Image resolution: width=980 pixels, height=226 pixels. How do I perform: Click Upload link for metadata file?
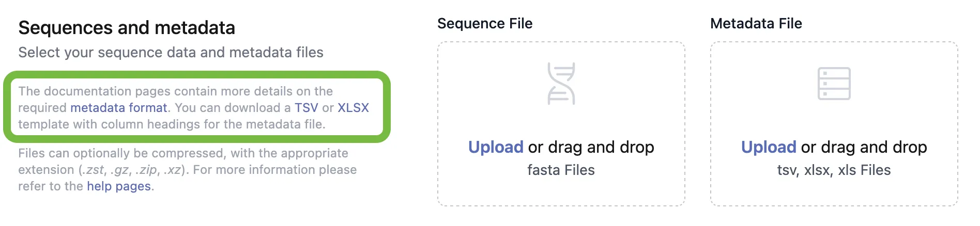tap(768, 148)
